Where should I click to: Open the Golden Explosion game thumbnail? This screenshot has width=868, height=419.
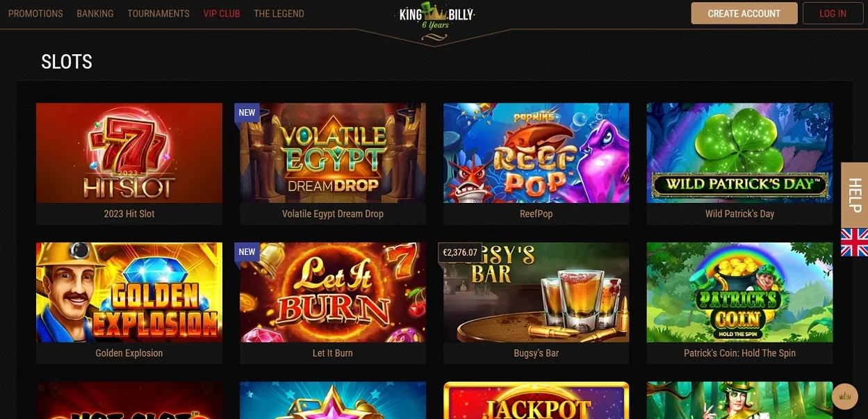click(x=129, y=293)
